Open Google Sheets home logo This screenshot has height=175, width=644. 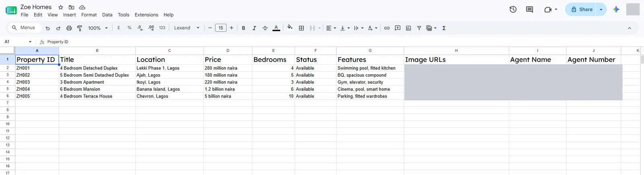point(11,10)
